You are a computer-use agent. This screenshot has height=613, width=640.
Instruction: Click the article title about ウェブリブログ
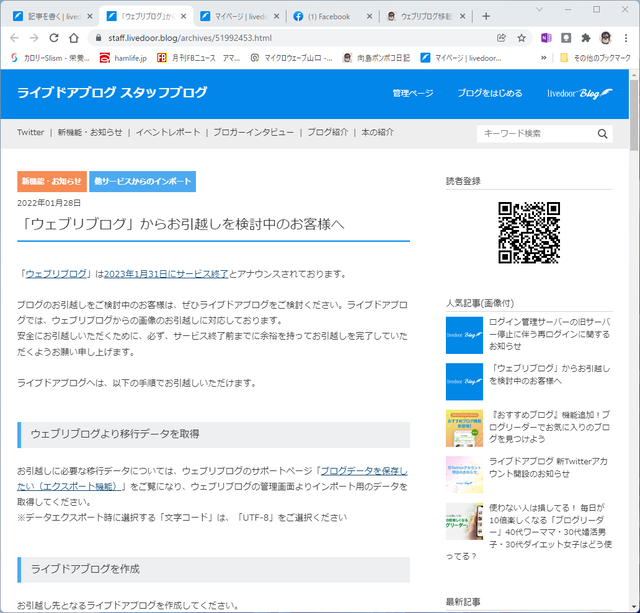(x=182, y=224)
